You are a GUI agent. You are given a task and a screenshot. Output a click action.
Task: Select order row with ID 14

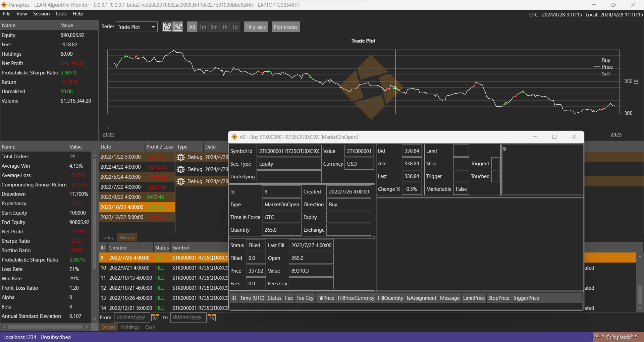coord(164,308)
